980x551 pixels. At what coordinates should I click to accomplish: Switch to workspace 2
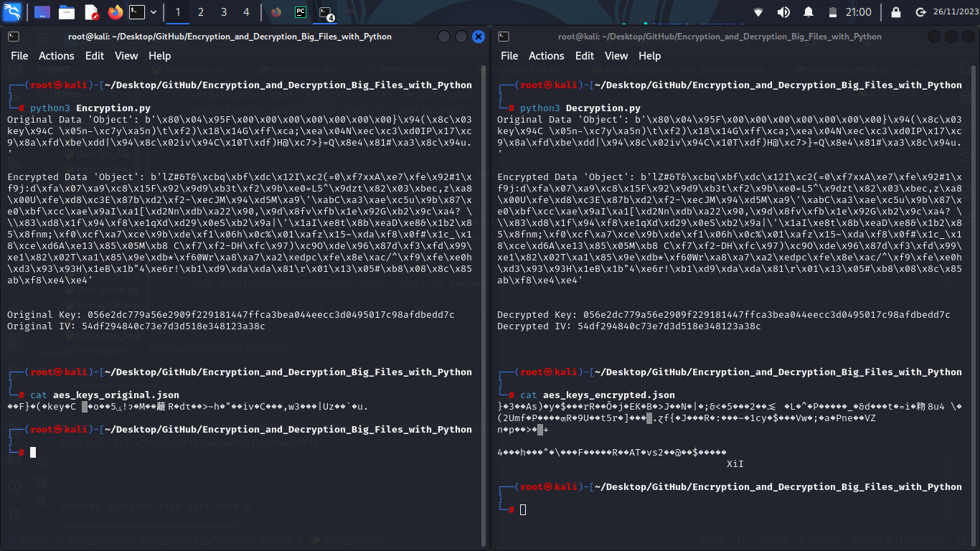200,11
